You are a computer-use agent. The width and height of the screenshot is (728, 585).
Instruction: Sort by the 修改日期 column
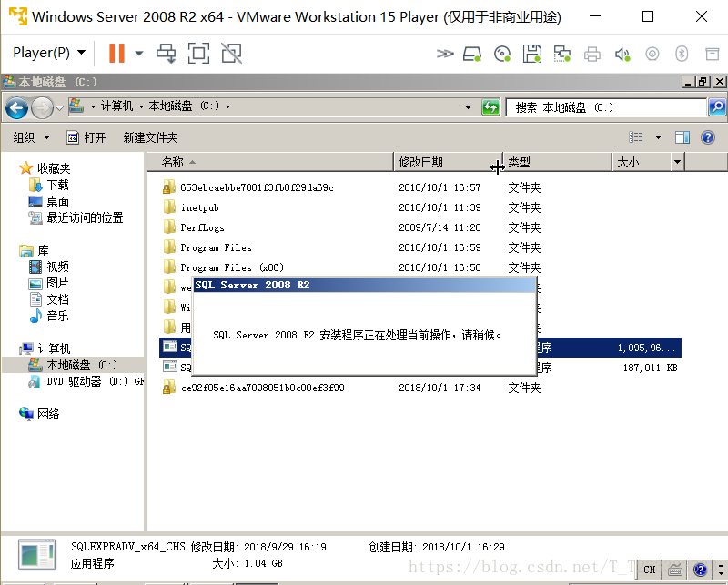click(448, 162)
